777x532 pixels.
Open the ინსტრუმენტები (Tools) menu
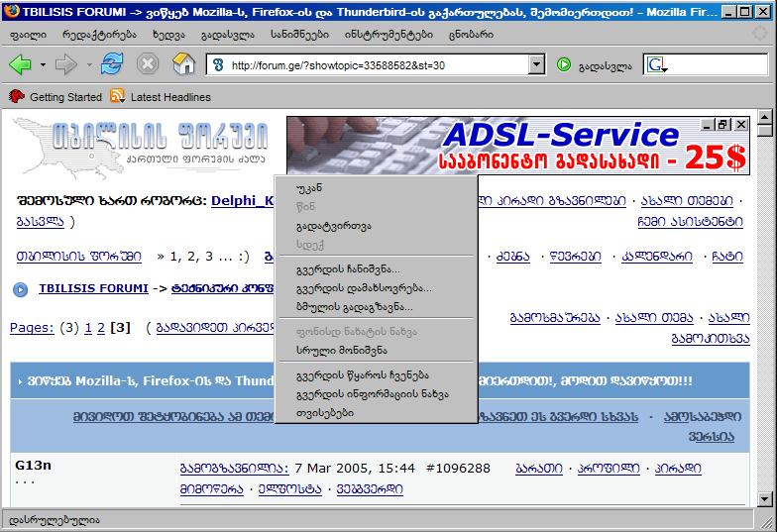tap(388, 34)
